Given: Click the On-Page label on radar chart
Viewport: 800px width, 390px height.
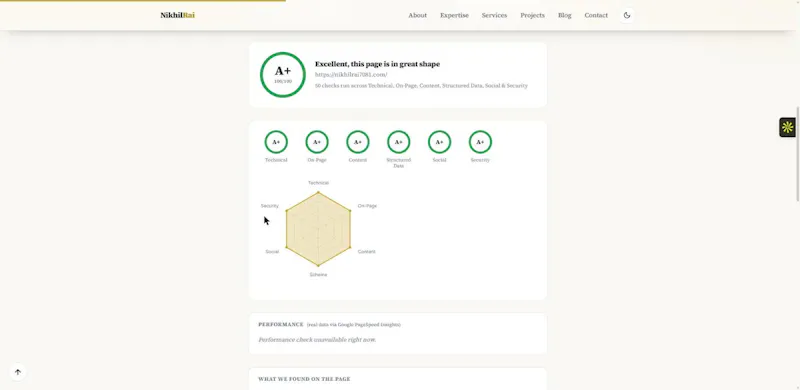Looking at the screenshot, I should 367,206.
